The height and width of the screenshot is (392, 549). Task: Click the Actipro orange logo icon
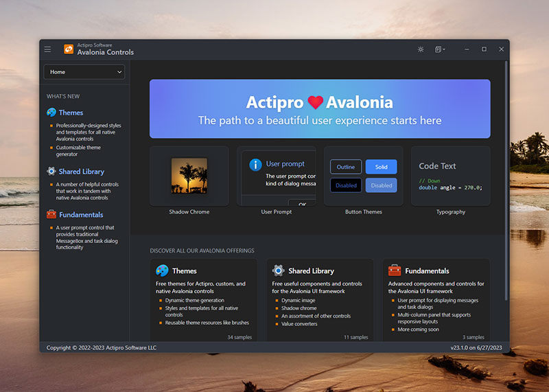69,49
